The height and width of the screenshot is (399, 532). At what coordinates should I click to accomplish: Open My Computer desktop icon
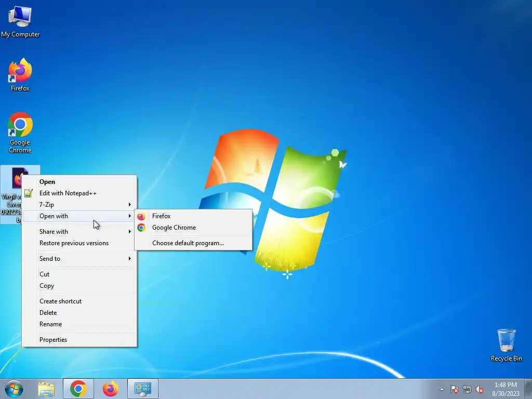pos(20,21)
